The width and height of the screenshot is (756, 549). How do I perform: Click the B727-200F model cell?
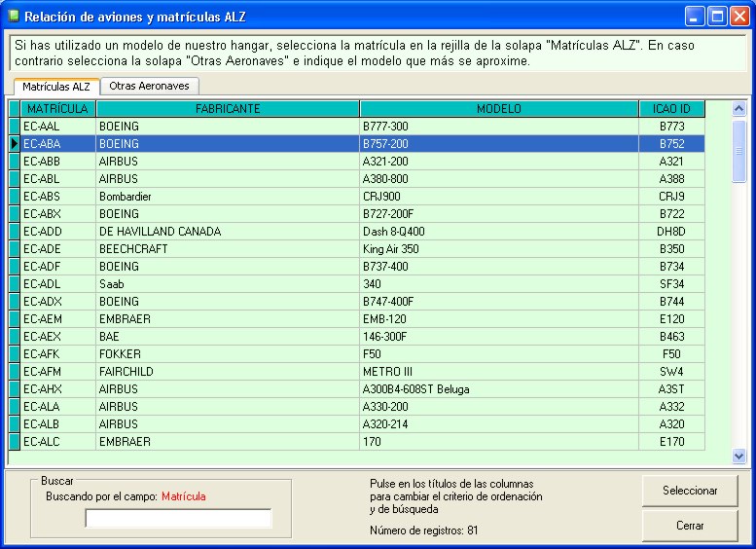coord(499,214)
